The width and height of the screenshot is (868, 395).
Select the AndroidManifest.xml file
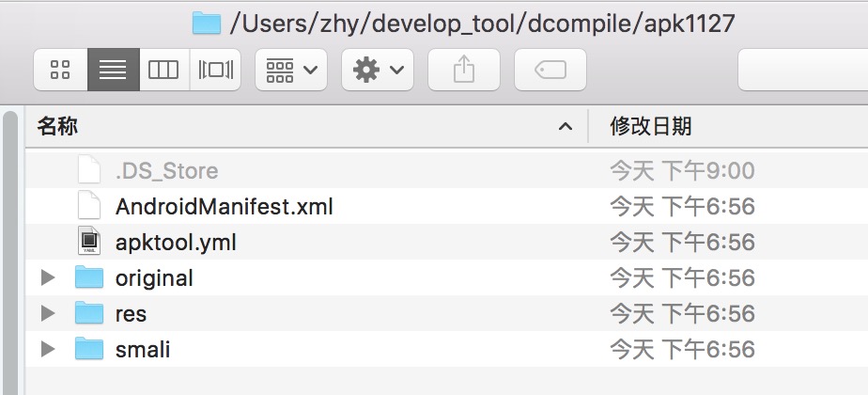[224, 207]
